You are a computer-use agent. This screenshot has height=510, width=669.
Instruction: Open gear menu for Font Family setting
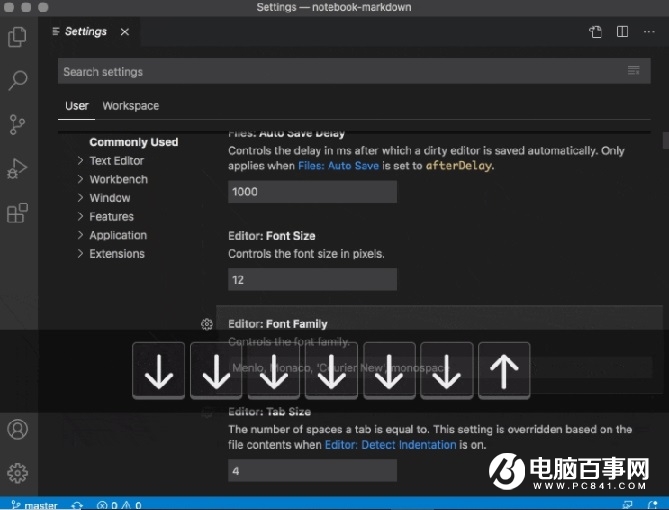(x=207, y=324)
